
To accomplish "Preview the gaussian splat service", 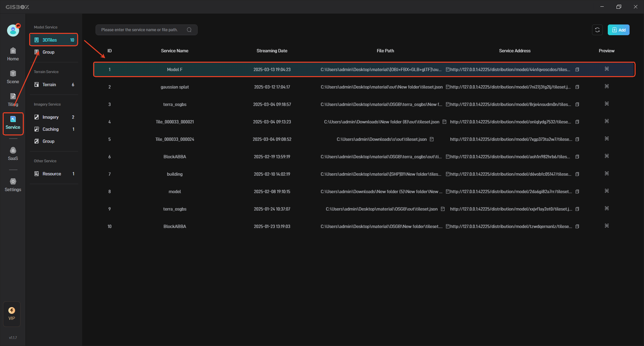I will [x=607, y=86].
